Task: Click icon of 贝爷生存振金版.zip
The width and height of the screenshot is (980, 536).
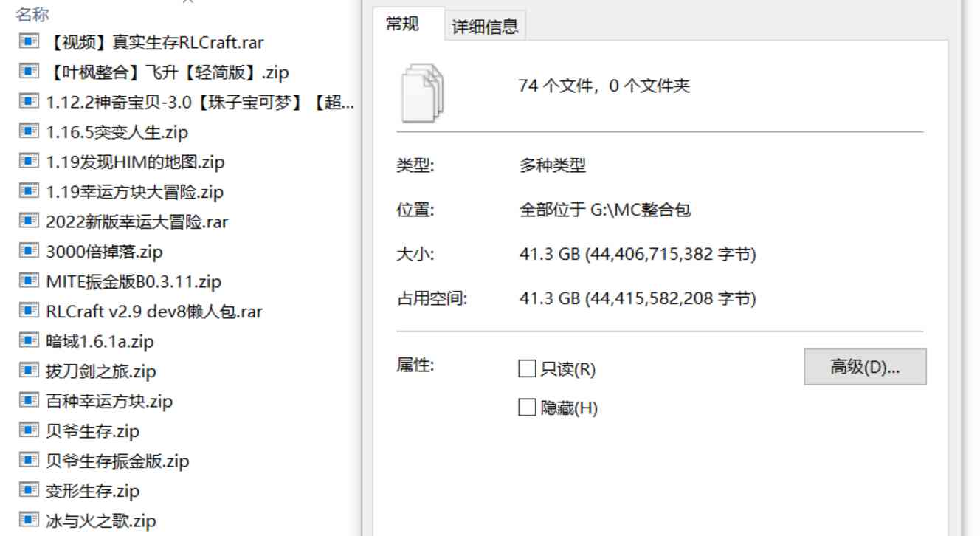Action: click(x=29, y=460)
